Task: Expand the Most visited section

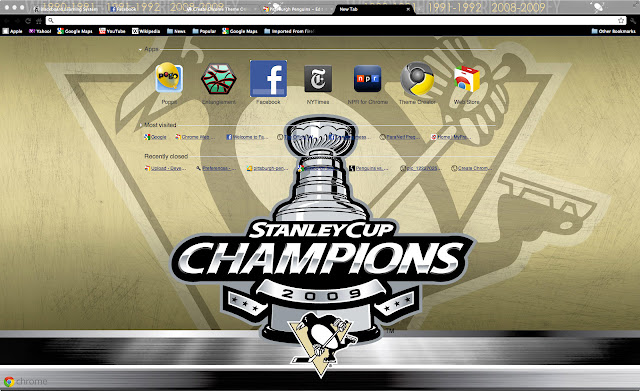Action: 141,125
